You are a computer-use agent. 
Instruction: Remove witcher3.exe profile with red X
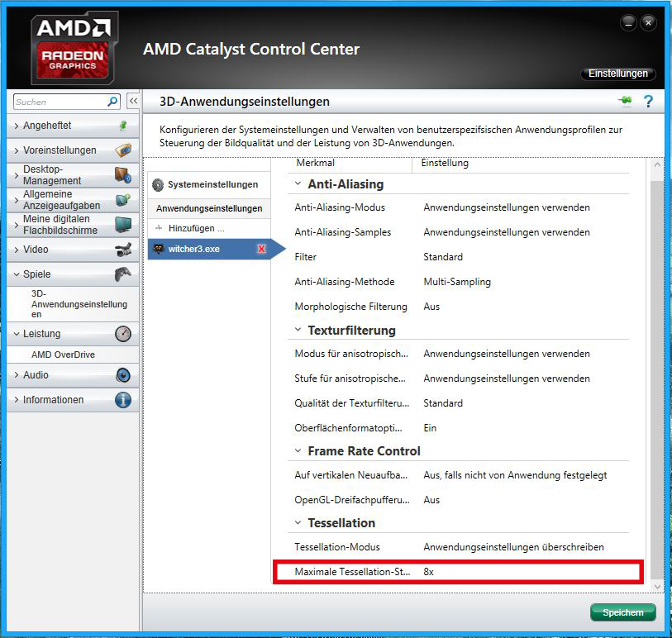click(x=261, y=249)
